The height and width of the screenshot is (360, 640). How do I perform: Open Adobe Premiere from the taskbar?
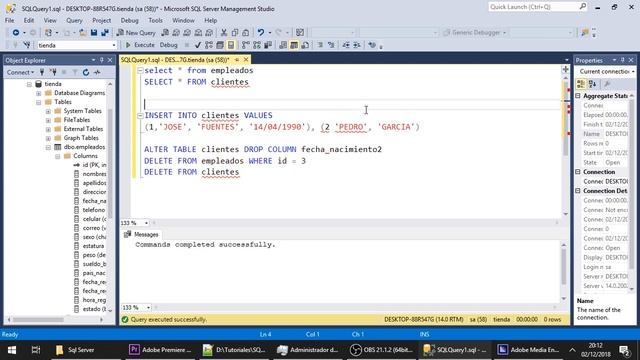(x=160, y=350)
